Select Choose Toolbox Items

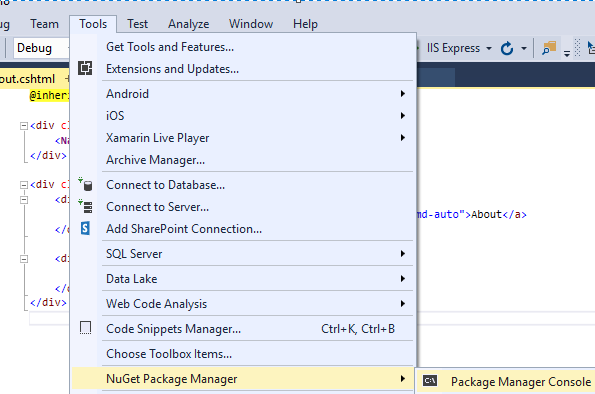[243, 354]
